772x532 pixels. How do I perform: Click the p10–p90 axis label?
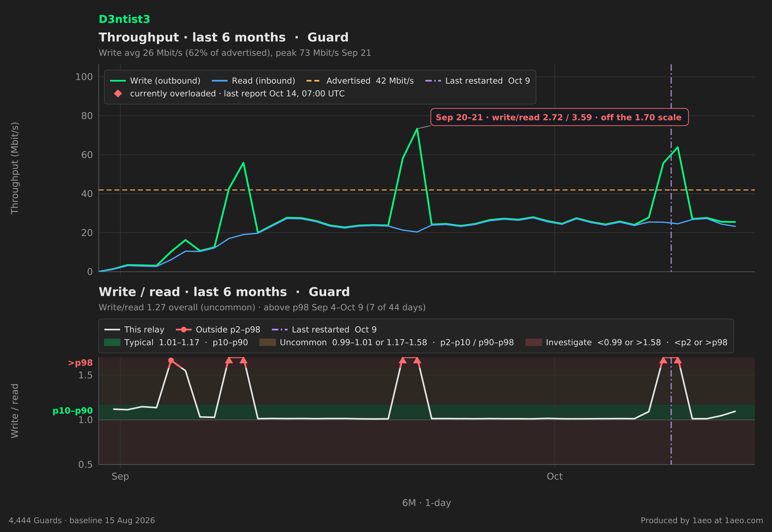tap(73, 411)
